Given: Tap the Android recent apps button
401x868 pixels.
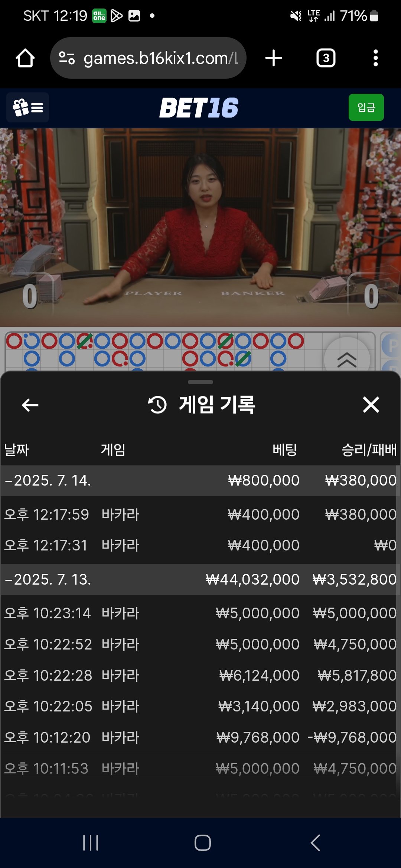Looking at the screenshot, I should 91,843.
